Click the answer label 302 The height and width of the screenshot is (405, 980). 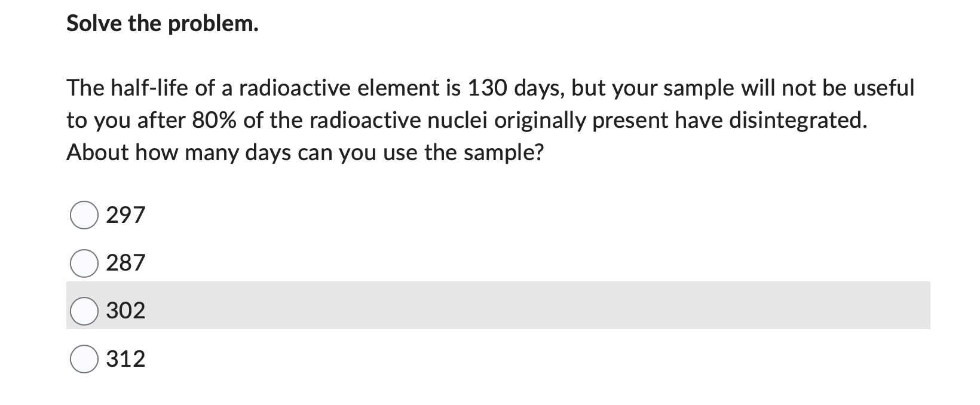click(125, 311)
